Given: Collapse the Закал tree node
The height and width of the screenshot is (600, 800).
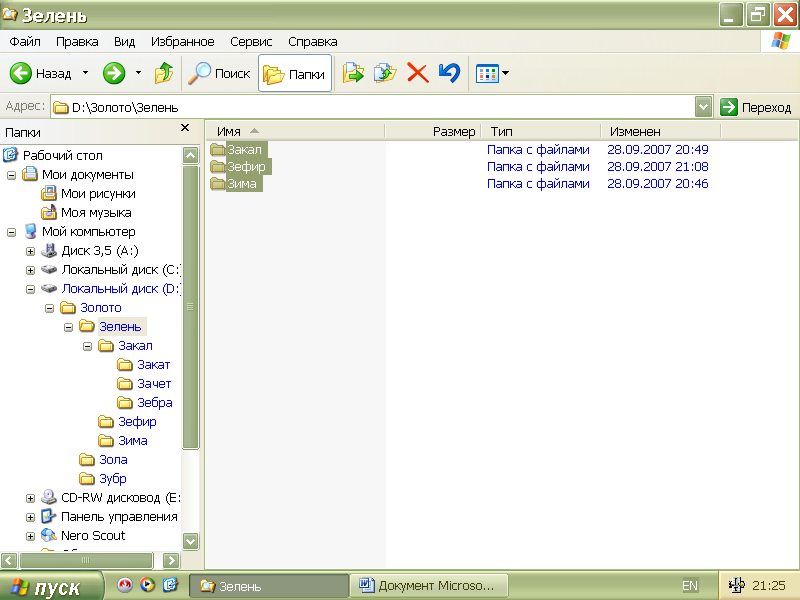Looking at the screenshot, I should click(87, 346).
